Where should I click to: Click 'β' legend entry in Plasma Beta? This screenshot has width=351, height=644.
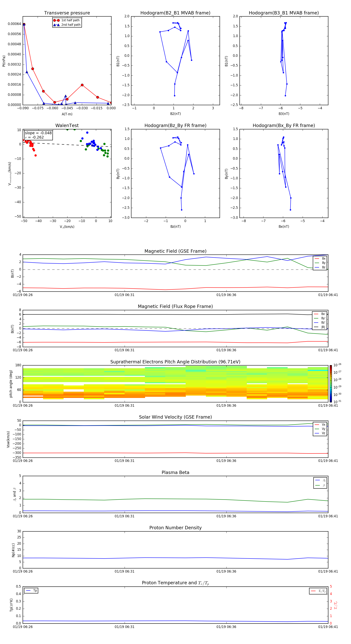coord(320,486)
